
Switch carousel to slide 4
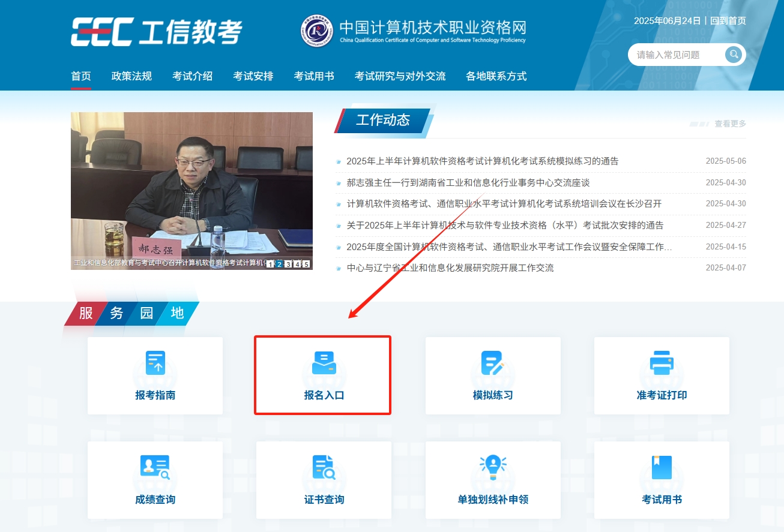pos(297,264)
